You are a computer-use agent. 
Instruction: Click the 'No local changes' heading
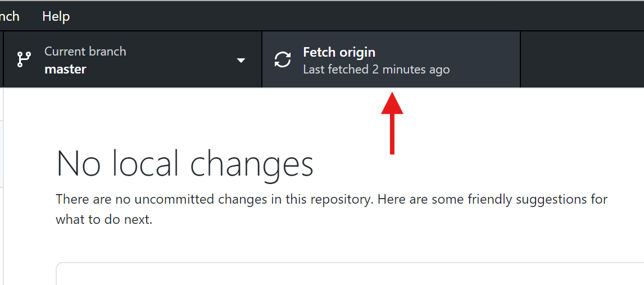(x=185, y=164)
